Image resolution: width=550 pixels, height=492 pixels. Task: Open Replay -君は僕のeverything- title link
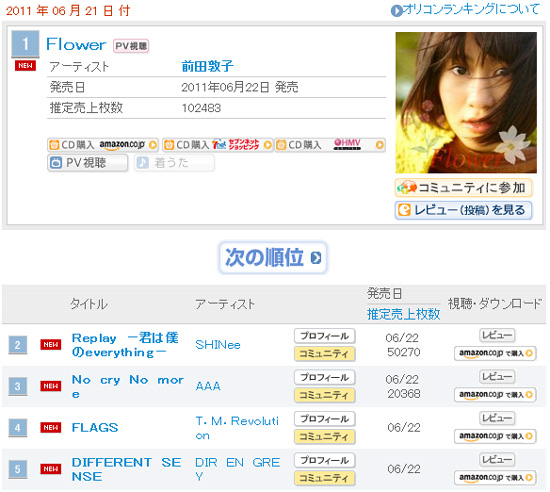pyautogui.click(x=125, y=345)
